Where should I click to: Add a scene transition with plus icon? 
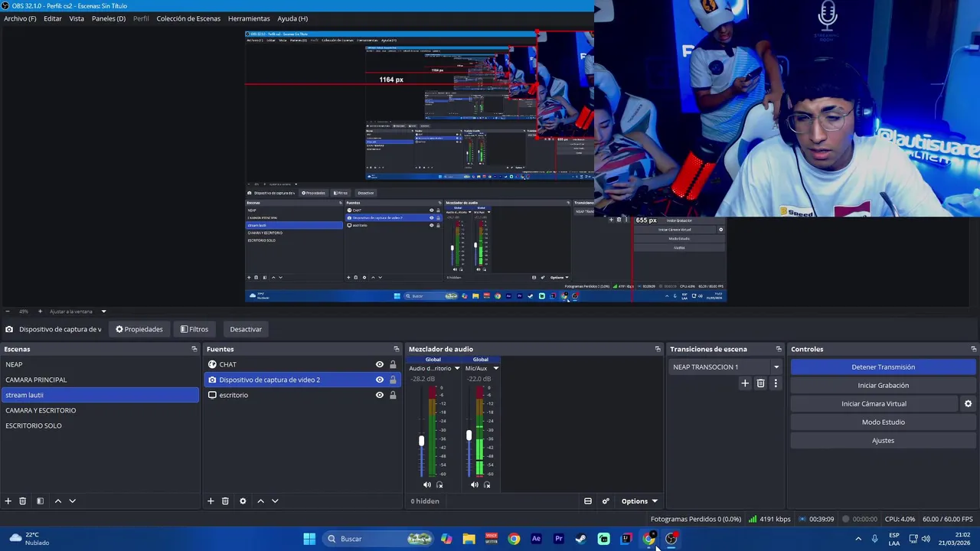click(x=745, y=383)
